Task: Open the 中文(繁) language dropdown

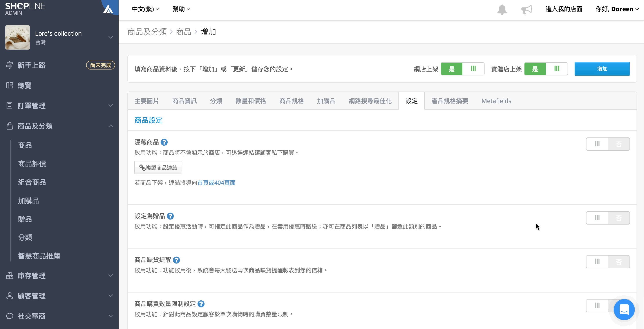Action: tap(145, 9)
